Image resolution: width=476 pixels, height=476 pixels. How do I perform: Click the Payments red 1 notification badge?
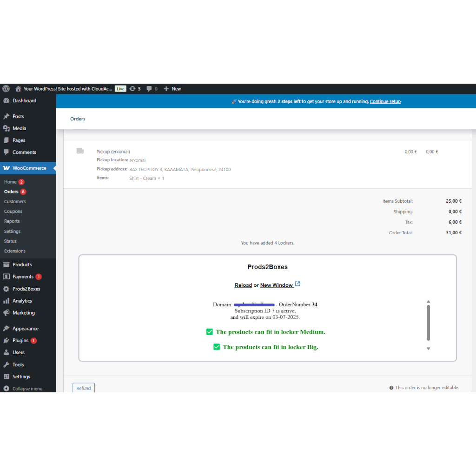(39, 277)
